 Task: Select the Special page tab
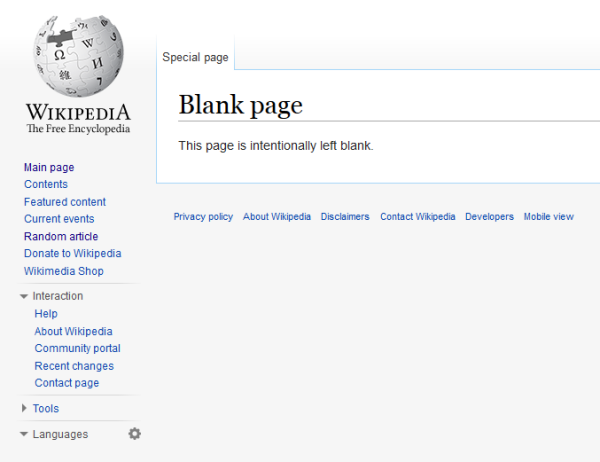(x=196, y=58)
